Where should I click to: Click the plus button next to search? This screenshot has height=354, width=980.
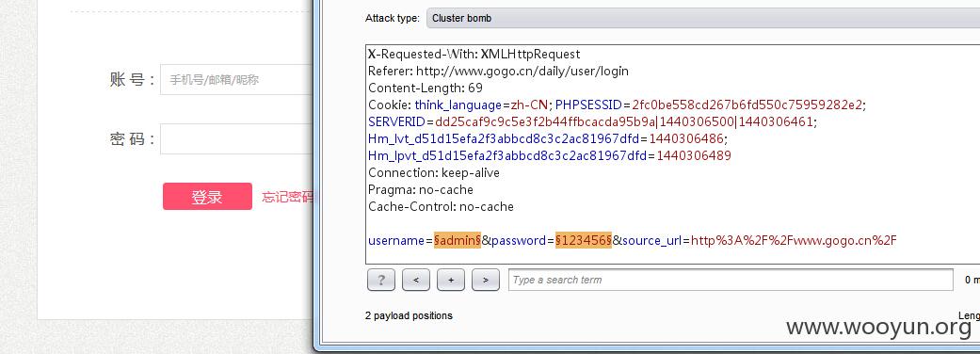451,280
